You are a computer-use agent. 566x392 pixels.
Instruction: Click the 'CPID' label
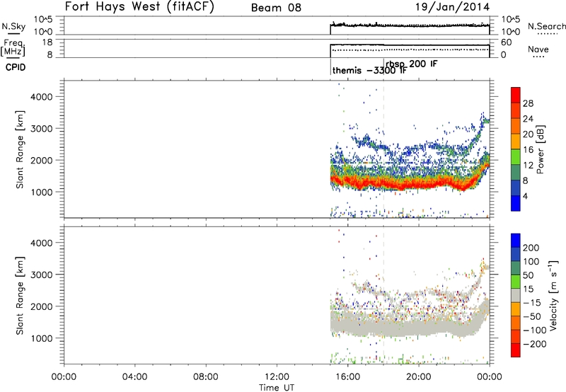point(15,67)
